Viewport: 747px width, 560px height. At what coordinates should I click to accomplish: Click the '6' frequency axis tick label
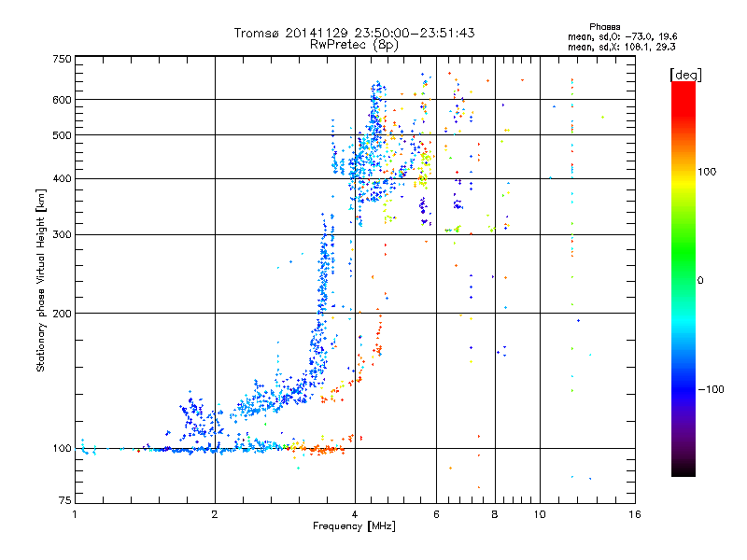click(x=436, y=514)
